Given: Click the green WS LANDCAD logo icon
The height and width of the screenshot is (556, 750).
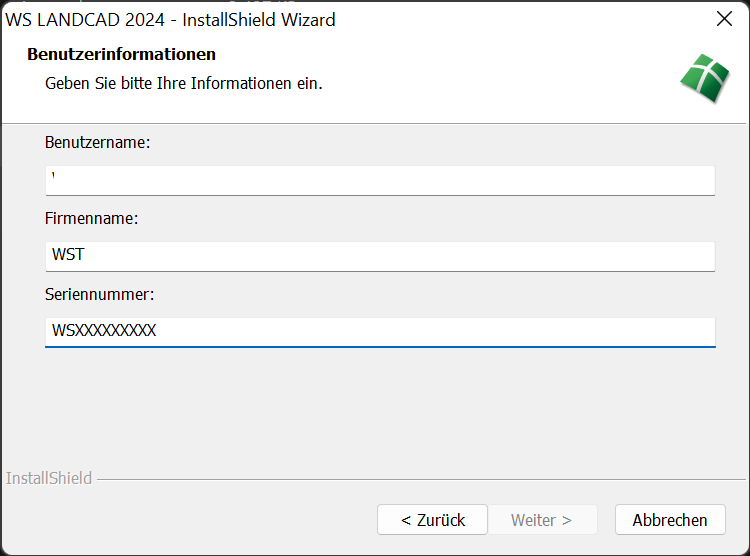Looking at the screenshot, I should (x=705, y=78).
